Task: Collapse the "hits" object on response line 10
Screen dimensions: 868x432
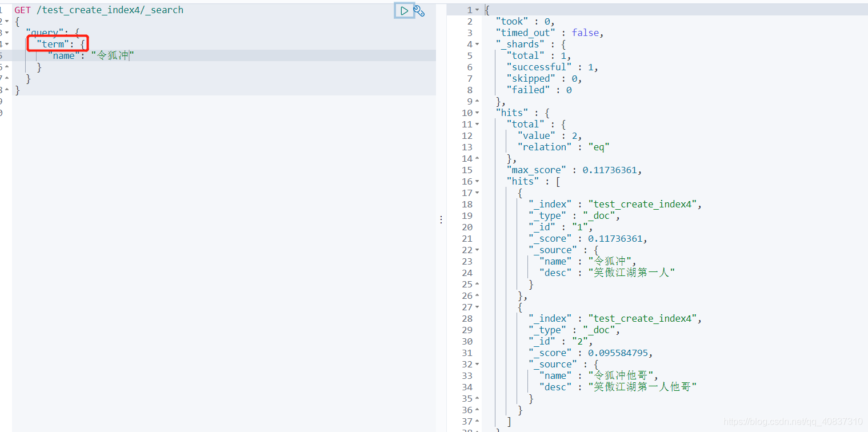Action: point(477,113)
